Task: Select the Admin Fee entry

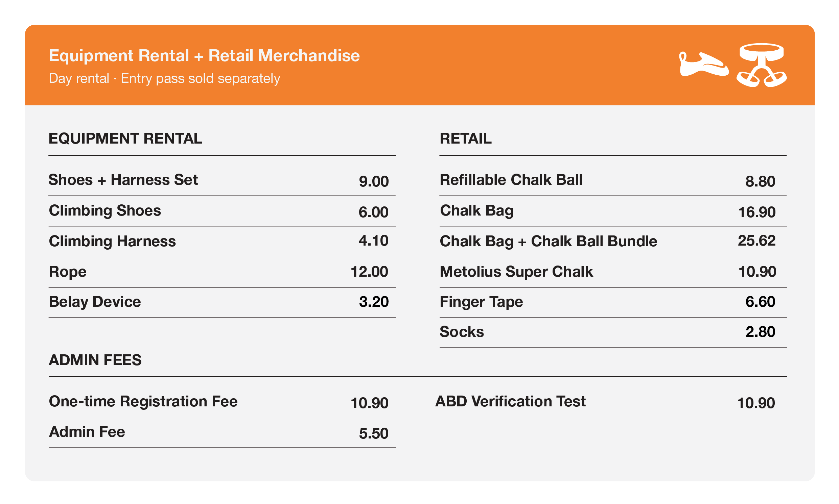Action: (x=222, y=432)
